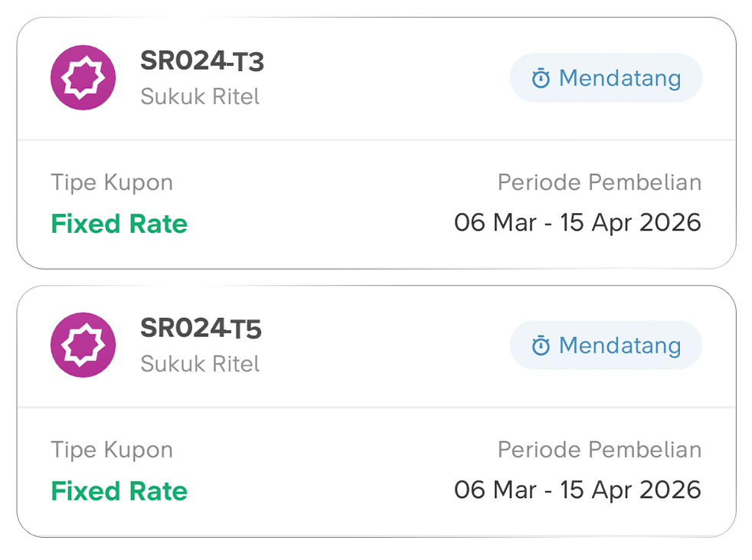Screen dimensions: 752x560
Task: Click the Tipe Kupon label in SR024-T3 card
Action: [x=112, y=182]
